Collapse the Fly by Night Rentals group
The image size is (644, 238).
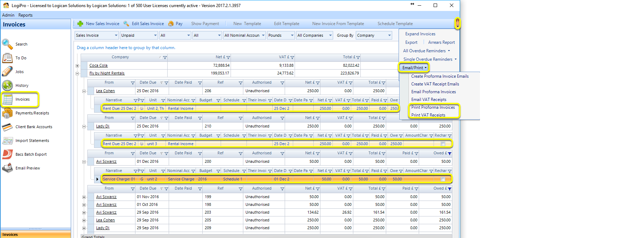[77, 73]
